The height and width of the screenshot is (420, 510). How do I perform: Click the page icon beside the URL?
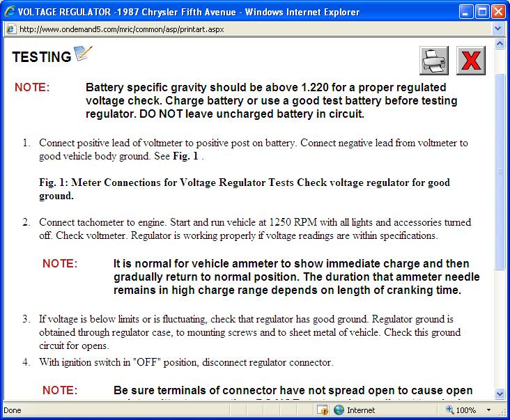pyautogui.click(x=10, y=29)
